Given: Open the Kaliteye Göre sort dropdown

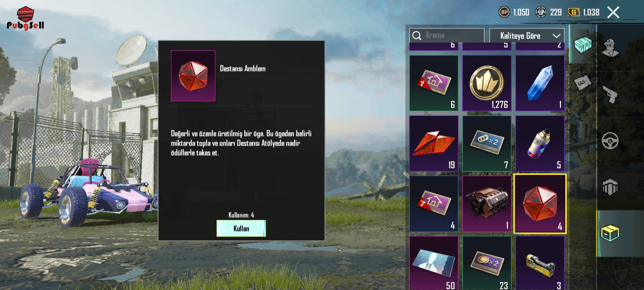Looking at the screenshot, I should [527, 35].
